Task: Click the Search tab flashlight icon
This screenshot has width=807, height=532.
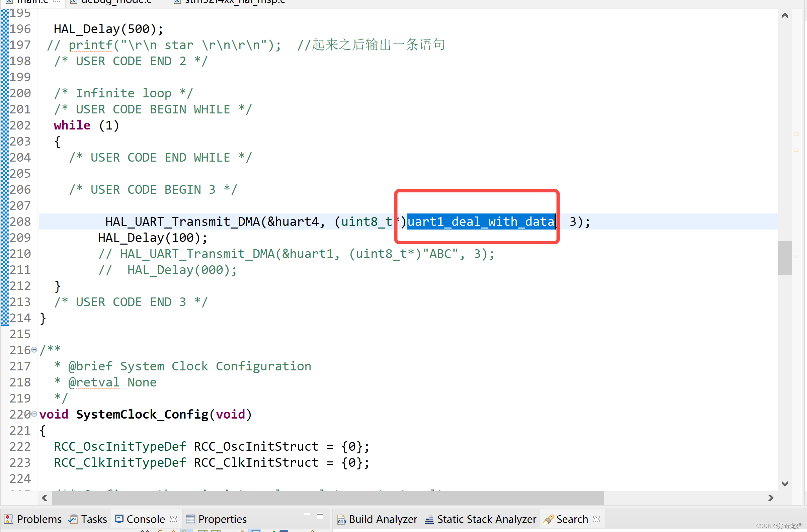Action: 548,519
